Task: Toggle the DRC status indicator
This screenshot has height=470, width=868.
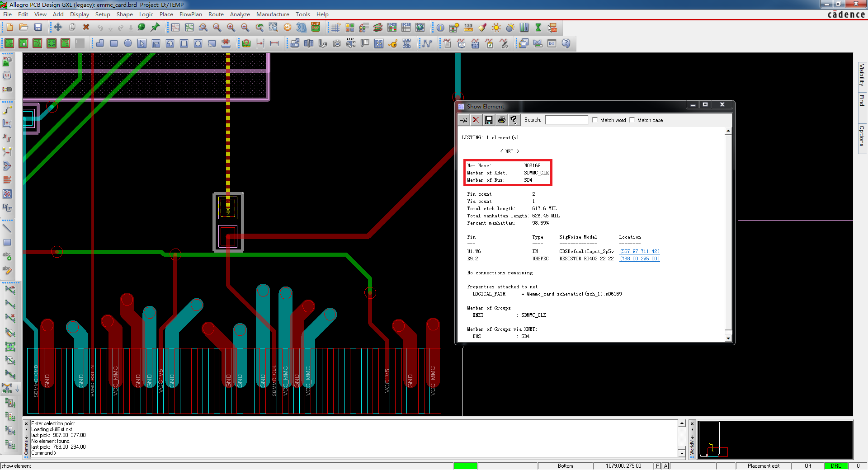Action: point(836,466)
